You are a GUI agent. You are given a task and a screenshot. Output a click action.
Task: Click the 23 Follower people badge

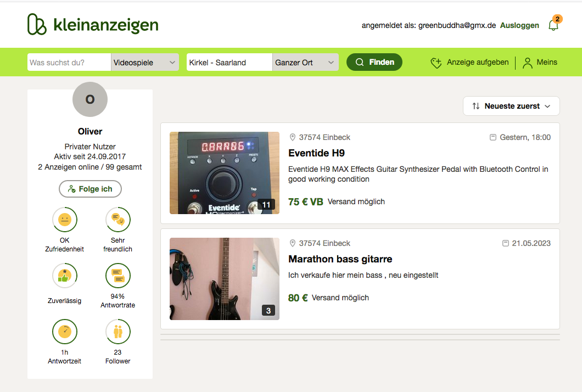coord(117,332)
